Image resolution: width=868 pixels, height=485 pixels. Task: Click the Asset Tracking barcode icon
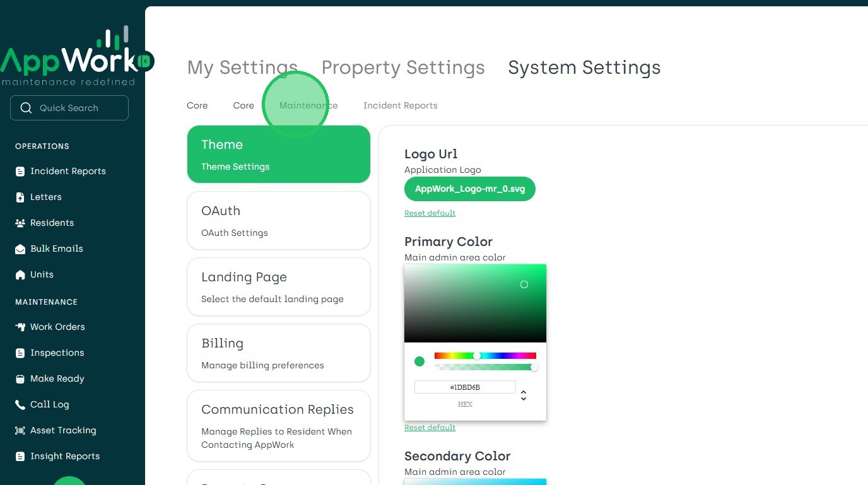click(20, 431)
